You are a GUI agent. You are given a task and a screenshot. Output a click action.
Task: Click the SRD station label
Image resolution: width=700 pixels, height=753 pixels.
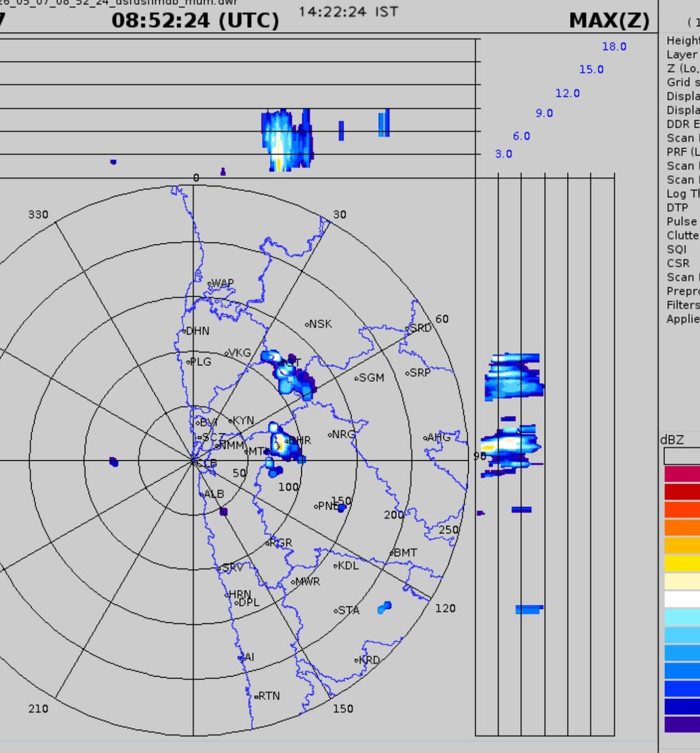tap(420, 328)
